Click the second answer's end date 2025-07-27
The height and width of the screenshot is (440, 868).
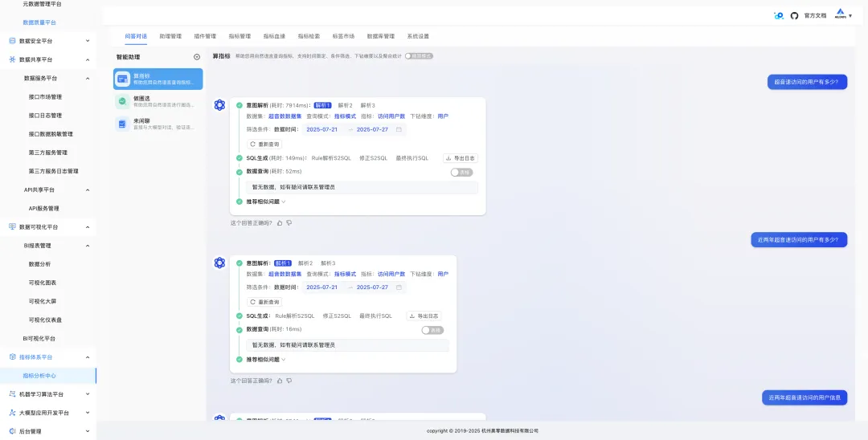coord(372,287)
